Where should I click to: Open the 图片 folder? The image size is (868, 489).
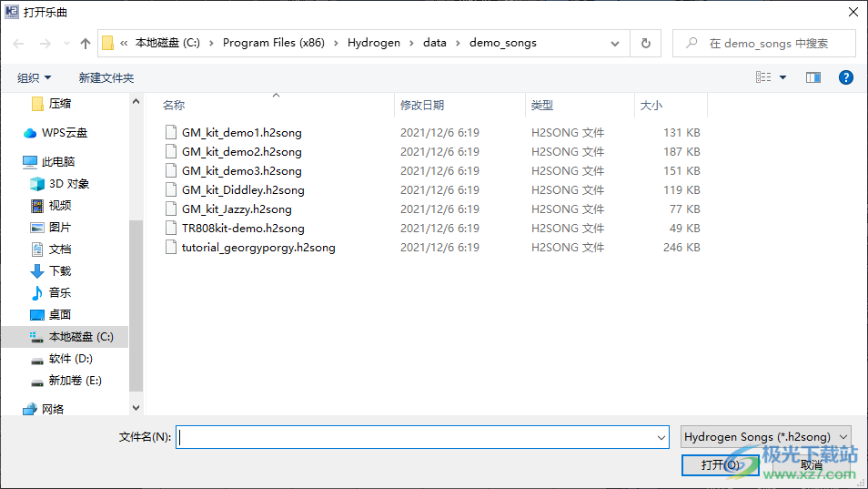click(x=60, y=227)
